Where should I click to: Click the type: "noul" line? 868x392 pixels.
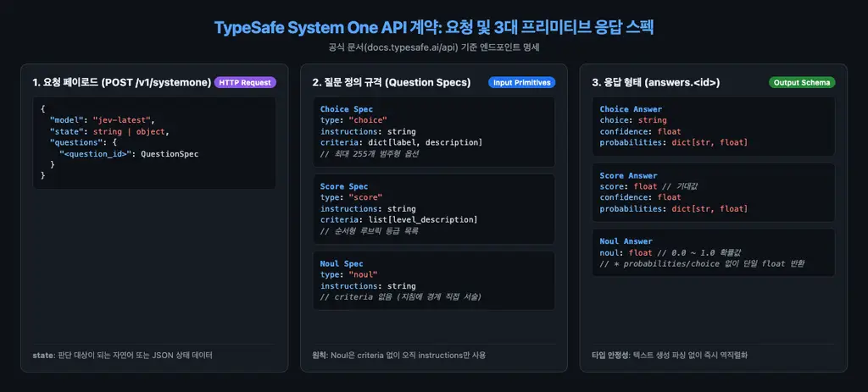[x=348, y=275]
